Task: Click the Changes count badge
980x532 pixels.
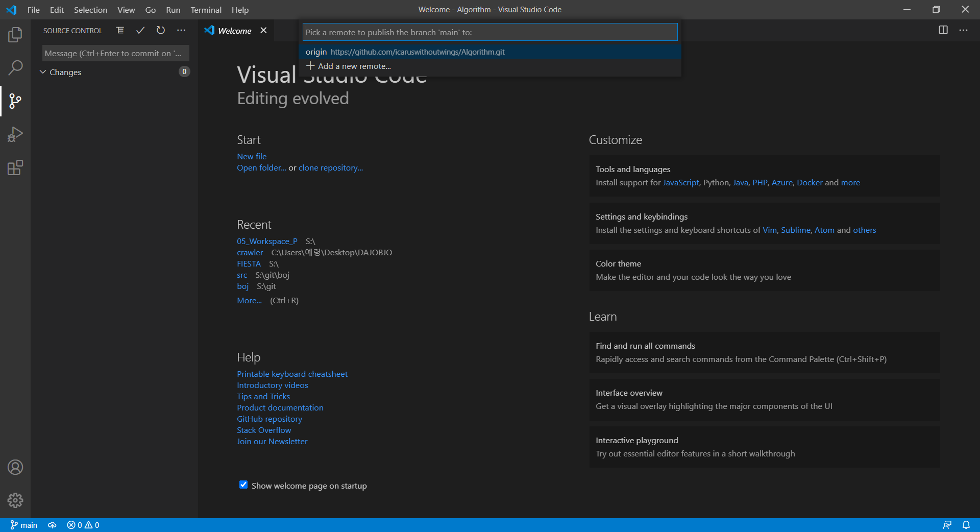Action: click(x=184, y=71)
